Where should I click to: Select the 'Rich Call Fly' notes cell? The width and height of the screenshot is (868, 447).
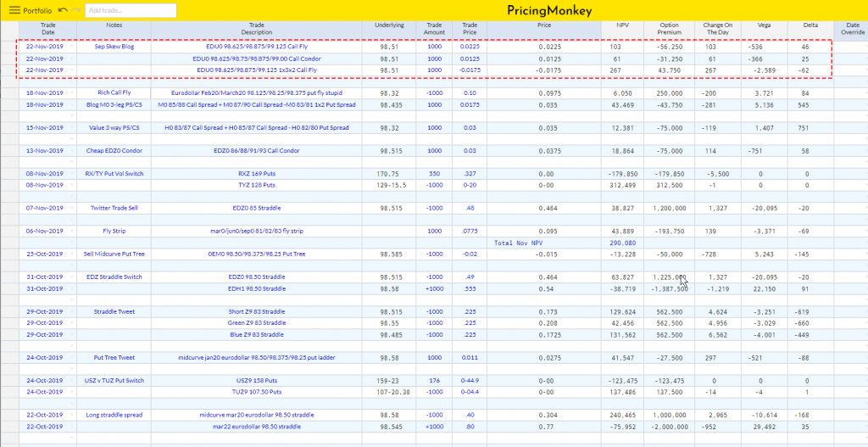[114, 93]
